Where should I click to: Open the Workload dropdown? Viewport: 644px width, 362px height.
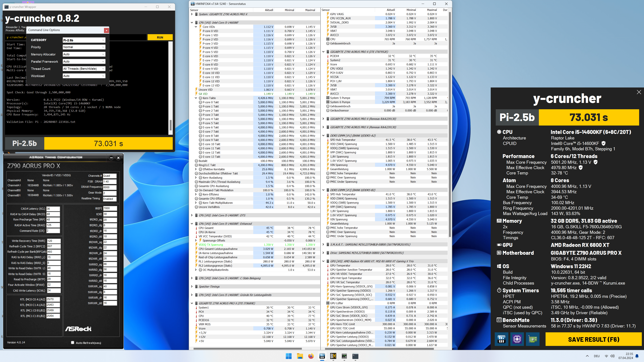tap(84, 76)
